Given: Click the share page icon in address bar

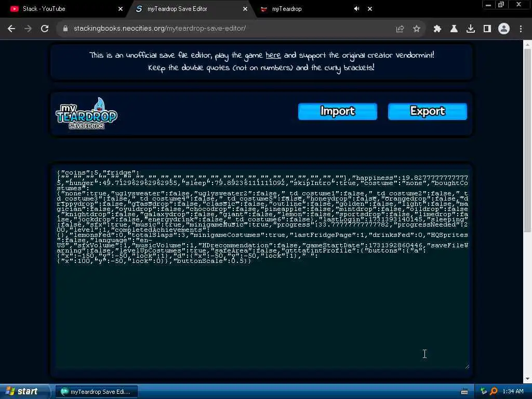Looking at the screenshot, I should (x=400, y=29).
